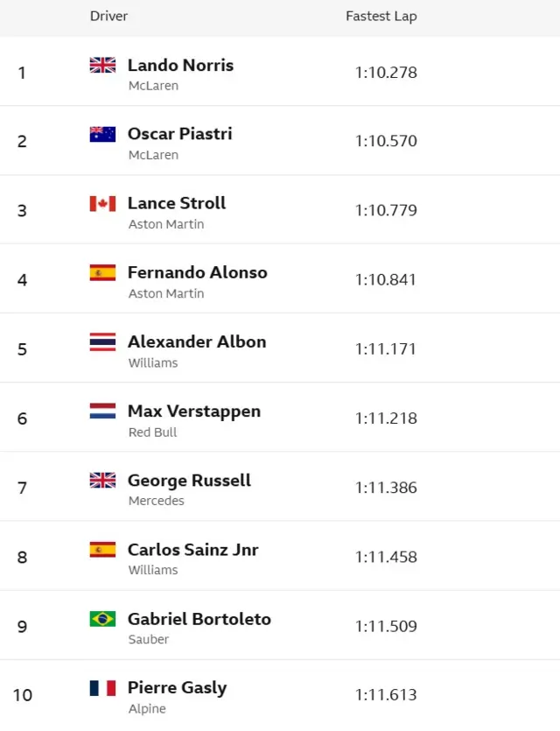Click the Spanish flag beside Fernando Alonso

point(102,273)
